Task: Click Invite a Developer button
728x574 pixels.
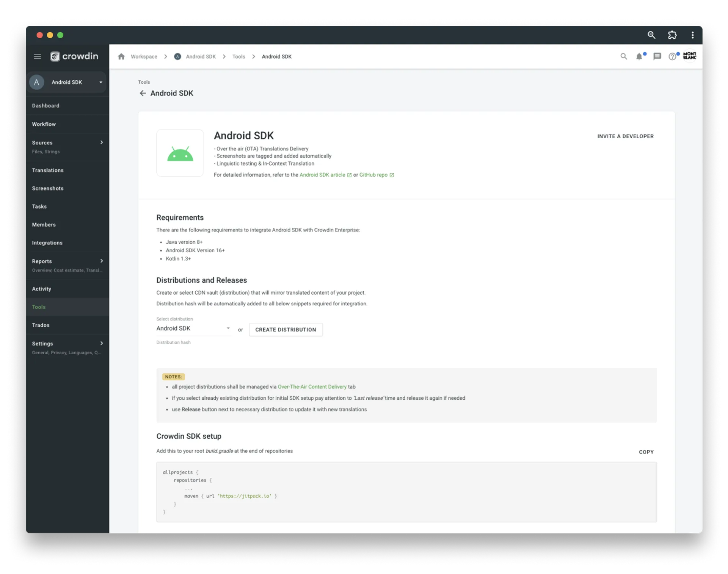Action: [x=626, y=136]
